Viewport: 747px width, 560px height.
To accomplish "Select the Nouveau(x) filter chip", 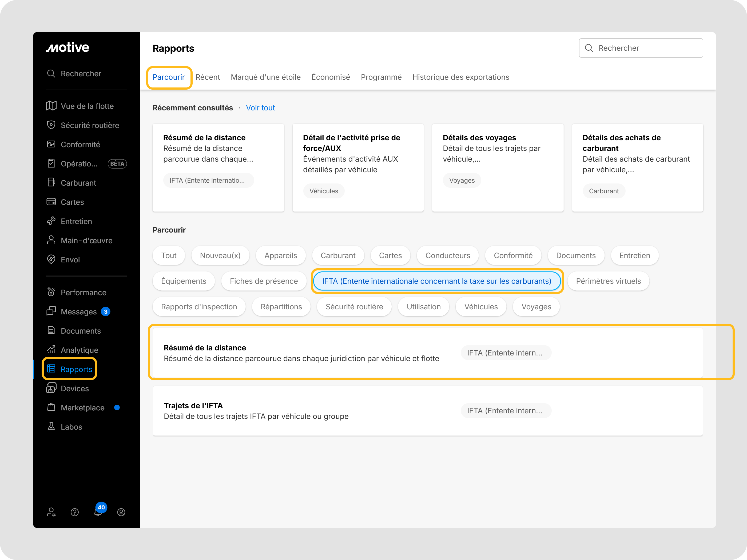I will coord(220,255).
